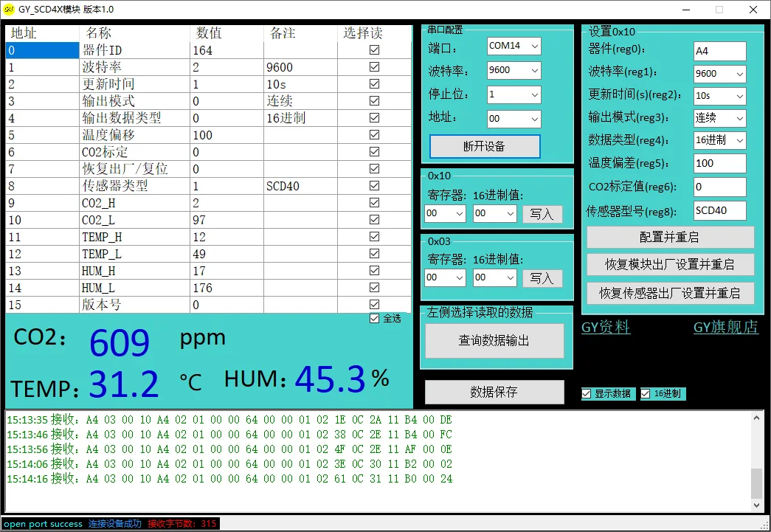Click the 断开设备 disconnect button

tap(485, 146)
